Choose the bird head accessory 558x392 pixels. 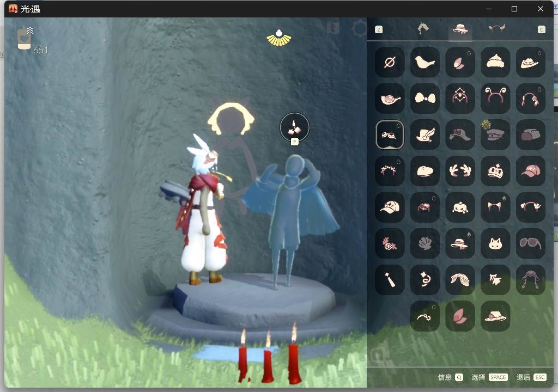pos(425,62)
